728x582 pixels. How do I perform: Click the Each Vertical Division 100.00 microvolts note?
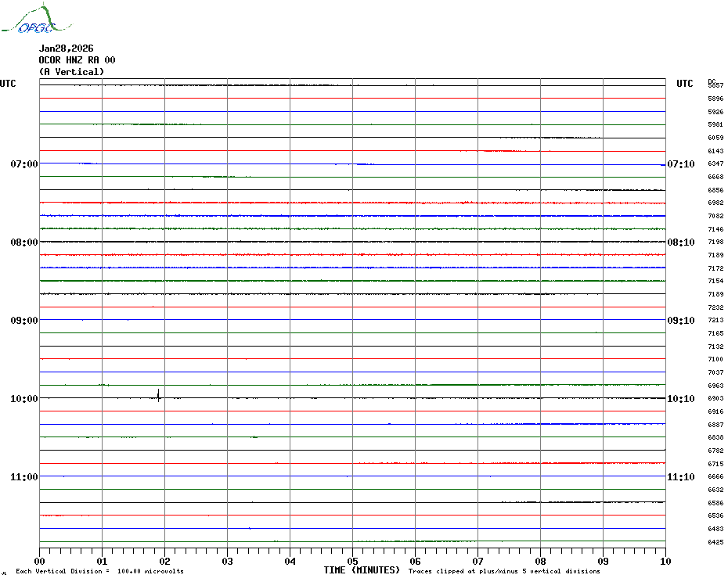100,571
